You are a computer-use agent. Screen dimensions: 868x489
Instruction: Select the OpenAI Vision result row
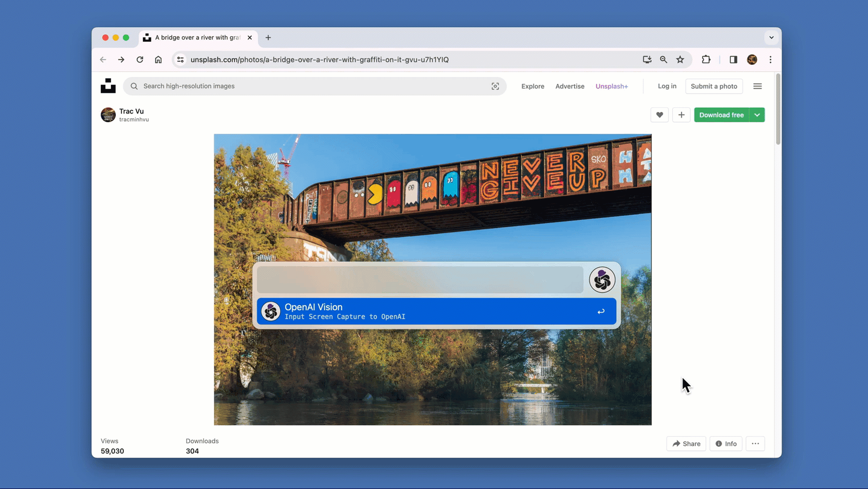tap(436, 311)
